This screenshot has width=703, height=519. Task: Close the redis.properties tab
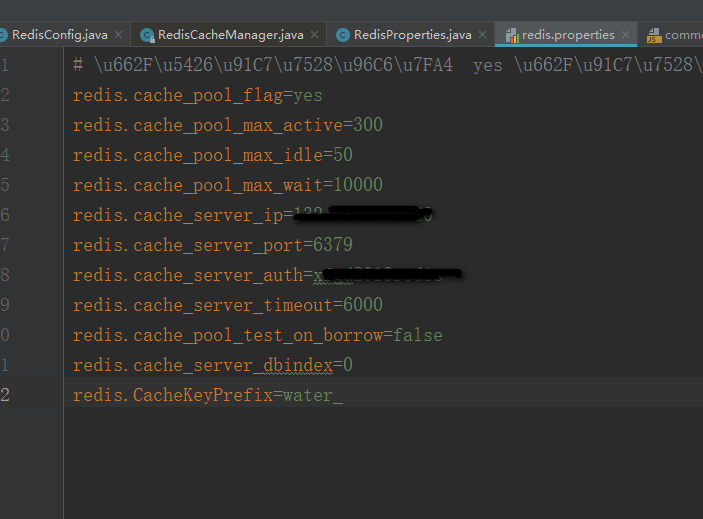point(625,35)
